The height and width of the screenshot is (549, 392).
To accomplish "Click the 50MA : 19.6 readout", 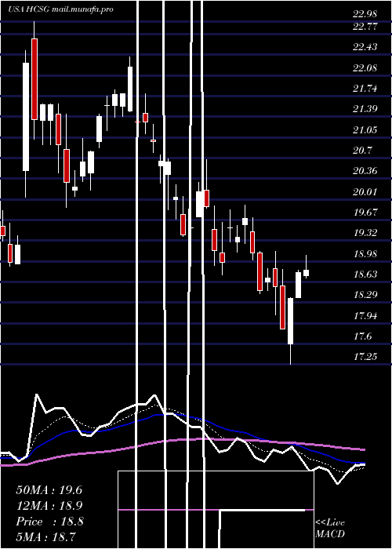I will click(x=49, y=490).
